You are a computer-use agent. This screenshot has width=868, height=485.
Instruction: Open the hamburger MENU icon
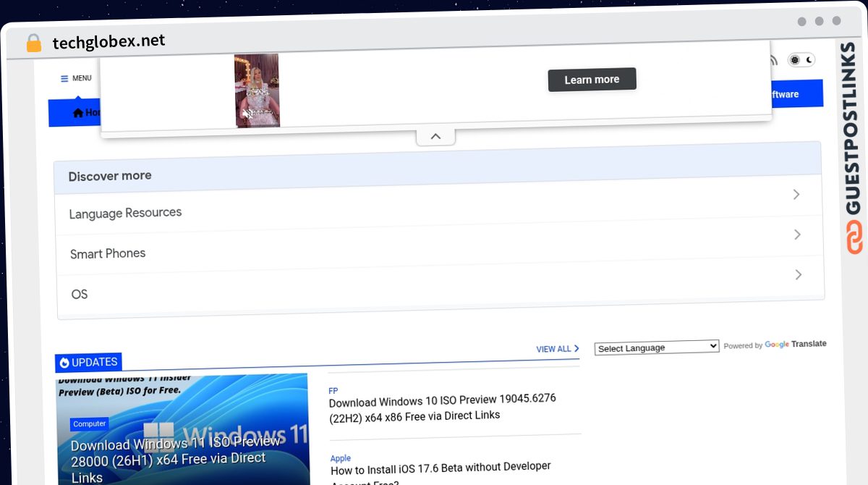tap(64, 78)
